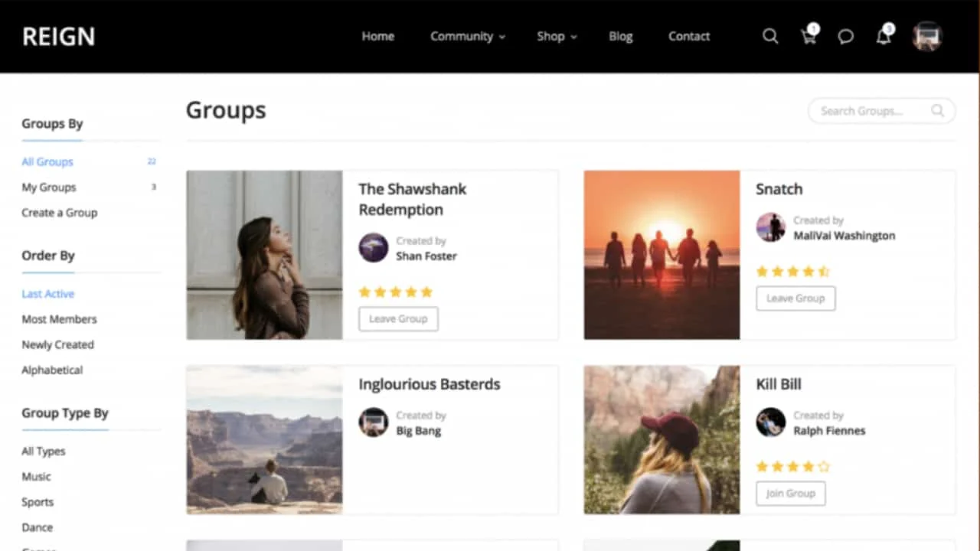Focus the Search Groups input field
Screen dimensions: 980x551
tap(882, 111)
